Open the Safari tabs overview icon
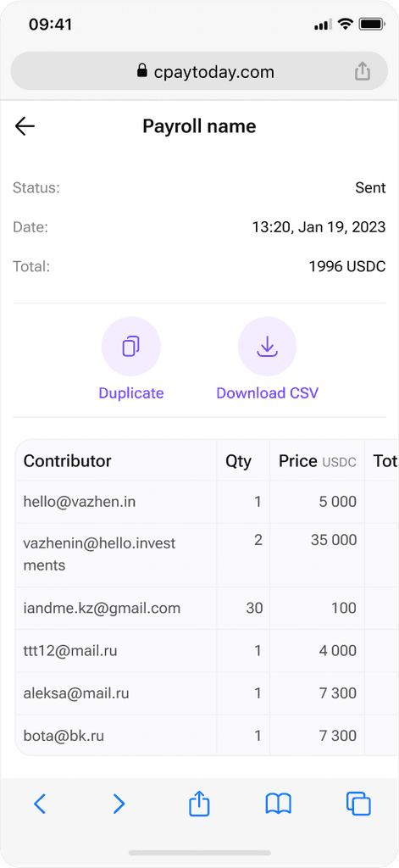399x868 pixels. [358, 804]
